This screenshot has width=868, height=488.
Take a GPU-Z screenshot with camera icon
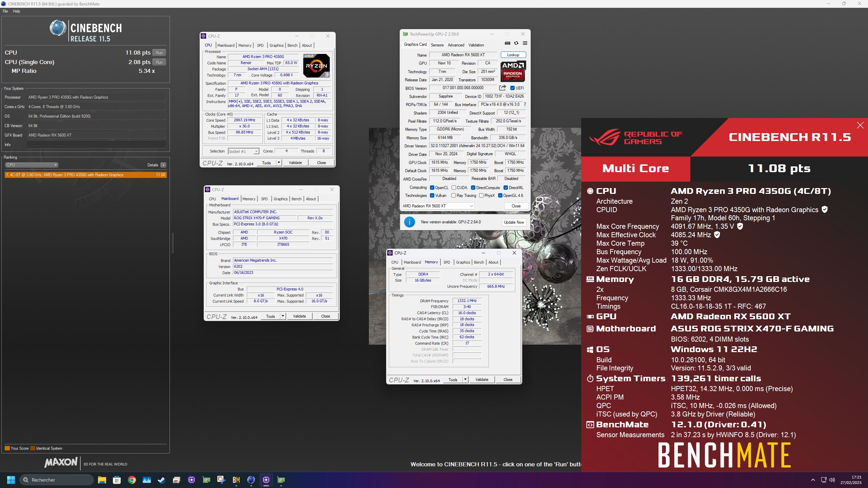coord(507,43)
